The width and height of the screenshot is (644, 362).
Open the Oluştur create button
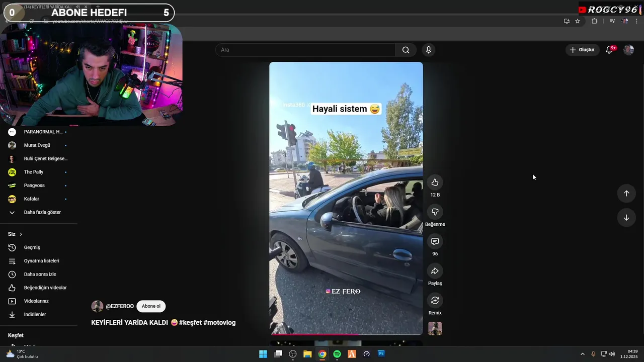click(582, 50)
